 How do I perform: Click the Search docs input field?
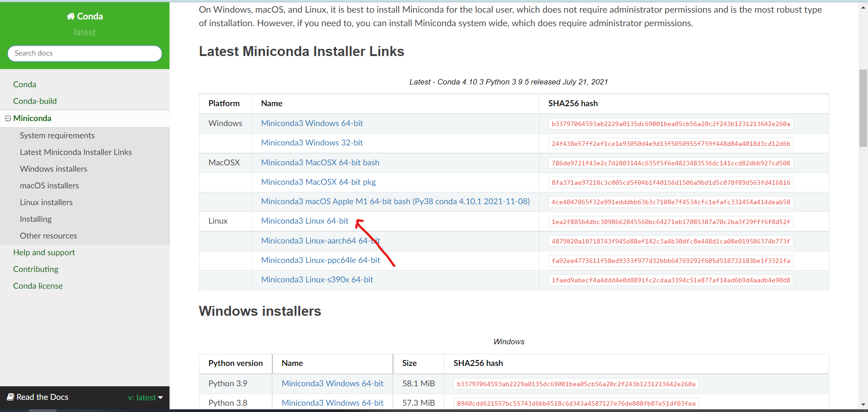click(85, 53)
